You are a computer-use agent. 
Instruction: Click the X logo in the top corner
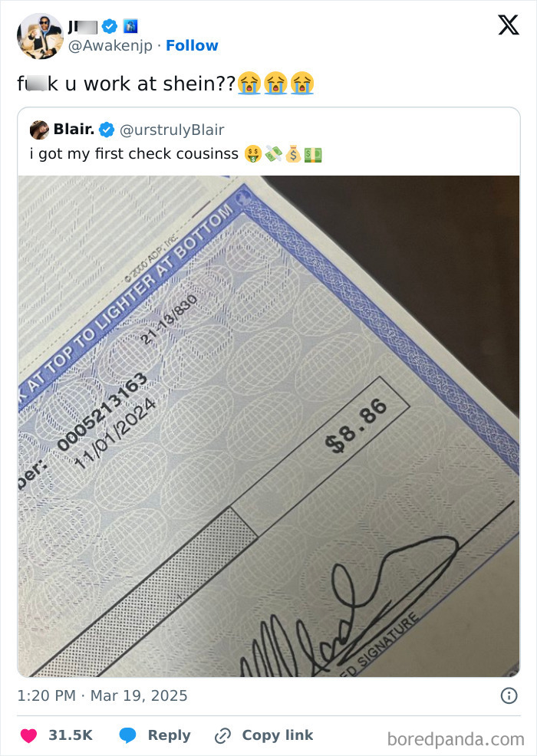506,25
